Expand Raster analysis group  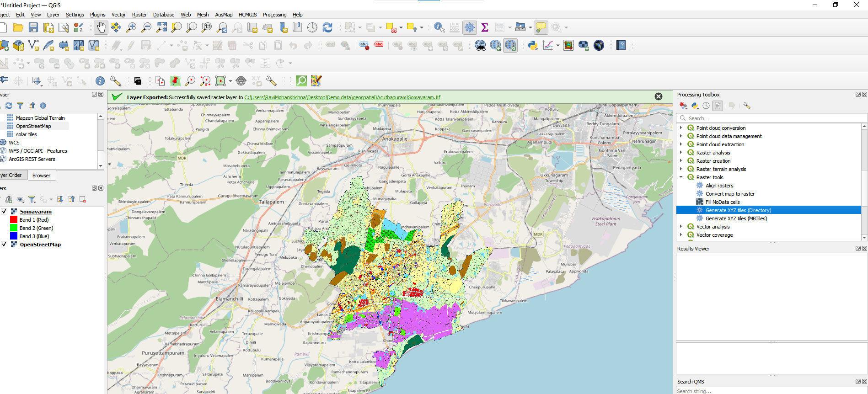coord(681,153)
